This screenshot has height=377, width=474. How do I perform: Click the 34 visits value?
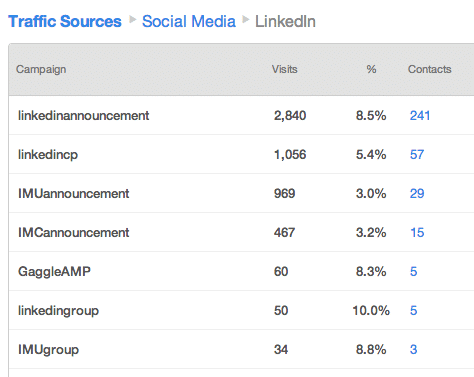[x=281, y=349]
